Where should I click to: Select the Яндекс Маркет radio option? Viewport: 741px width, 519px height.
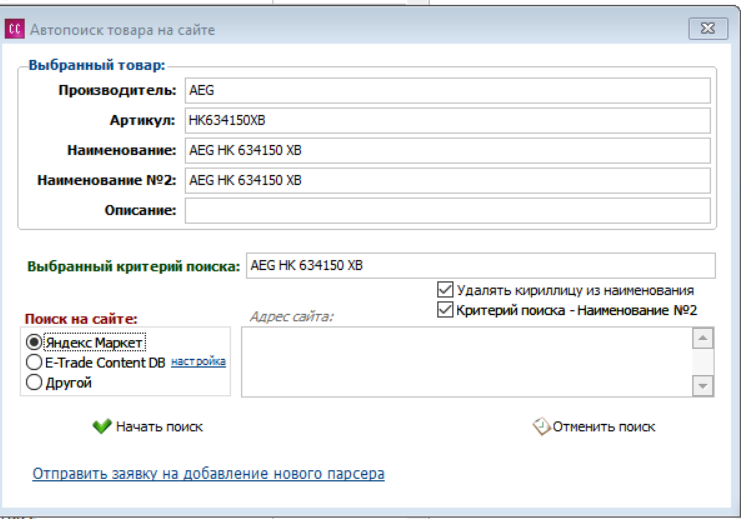pyautogui.click(x=34, y=342)
